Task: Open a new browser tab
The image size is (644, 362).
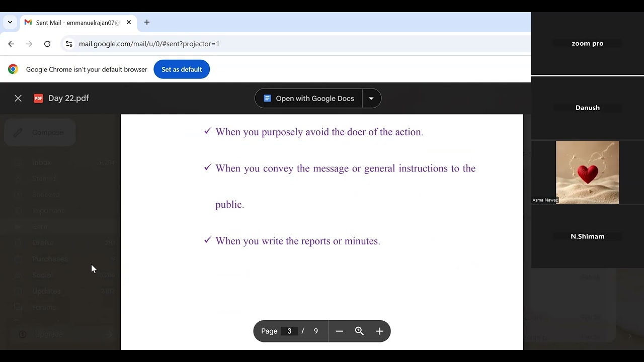Action: [x=147, y=22]
